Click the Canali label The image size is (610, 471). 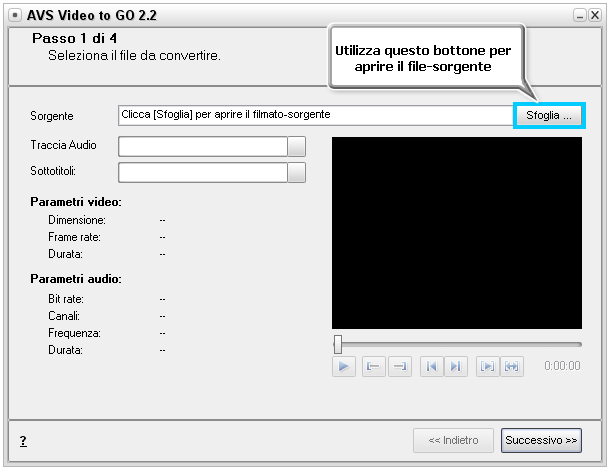(x=64, y=316)
